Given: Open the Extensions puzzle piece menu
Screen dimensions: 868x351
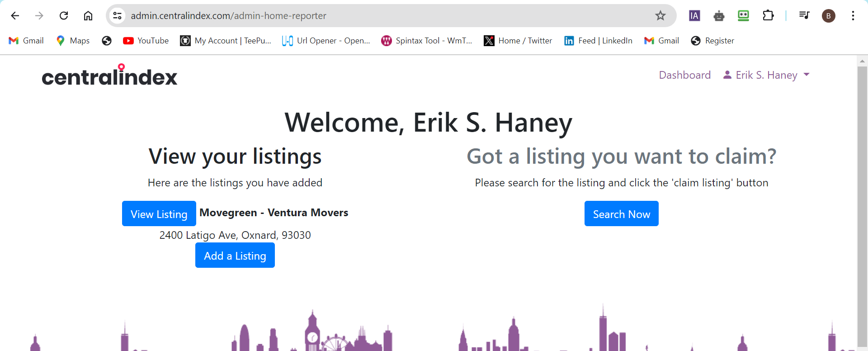Looking at the screenshot, I should [x=768, y=16].
